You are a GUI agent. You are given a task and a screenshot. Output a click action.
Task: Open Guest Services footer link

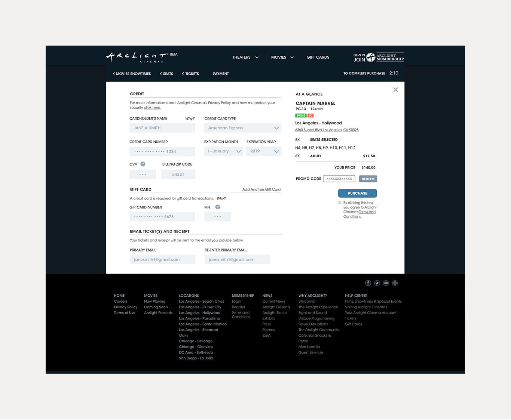coord(311,352)
